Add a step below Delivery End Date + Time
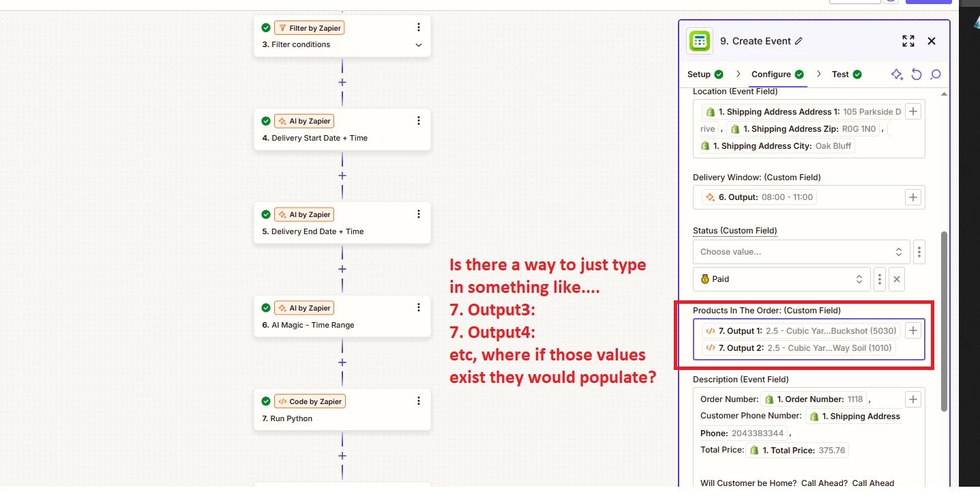Screen dimensions: 980x499 pos(342,269)
